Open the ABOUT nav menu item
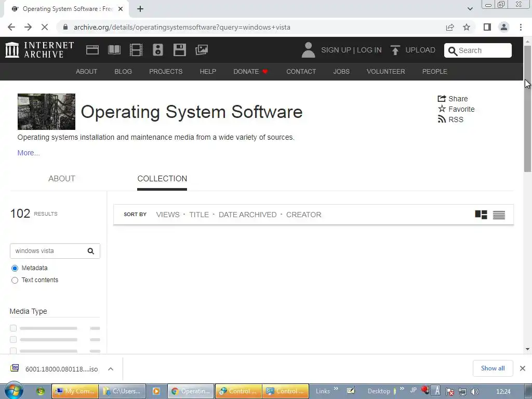 point(87,72)
